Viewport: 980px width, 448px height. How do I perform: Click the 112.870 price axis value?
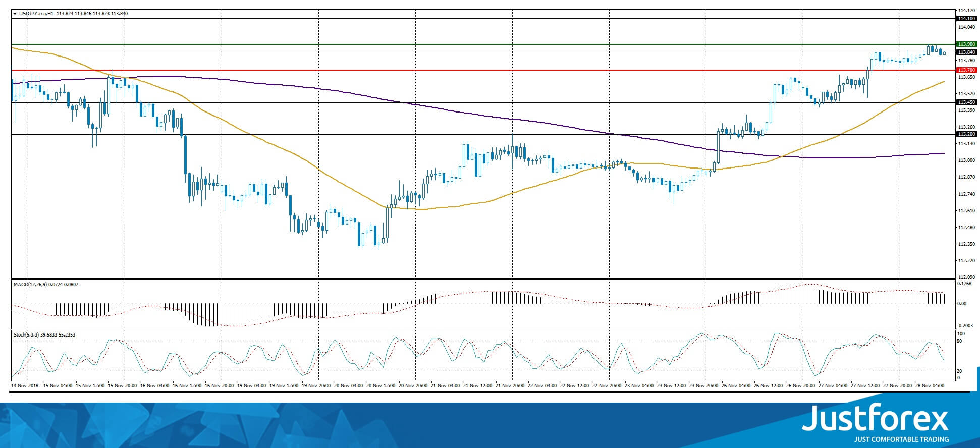coord(966,177)
